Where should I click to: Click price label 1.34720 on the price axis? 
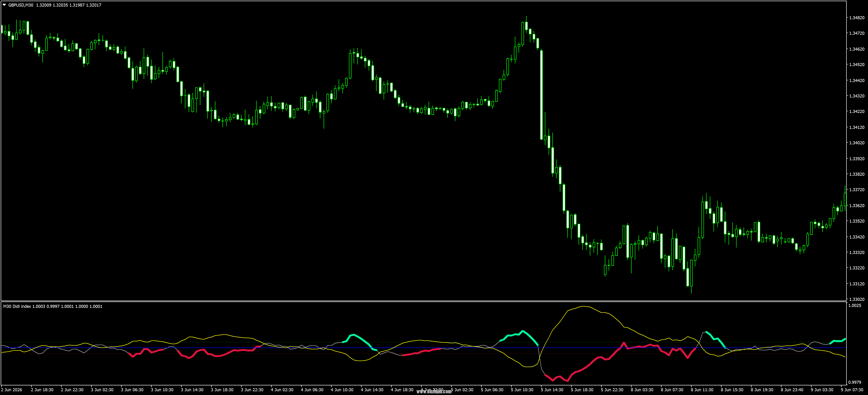pos(857,33)
